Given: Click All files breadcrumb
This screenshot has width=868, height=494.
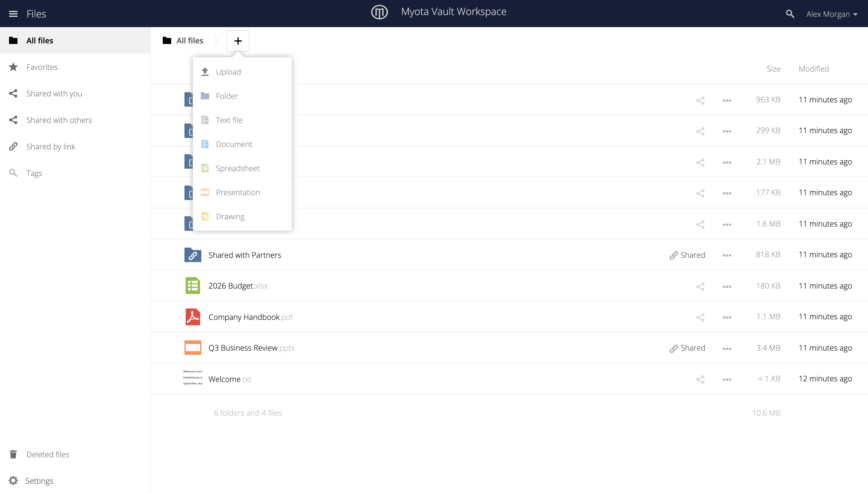Looking at the screenshot, I should pyautogui.click(x=183, y=40).
